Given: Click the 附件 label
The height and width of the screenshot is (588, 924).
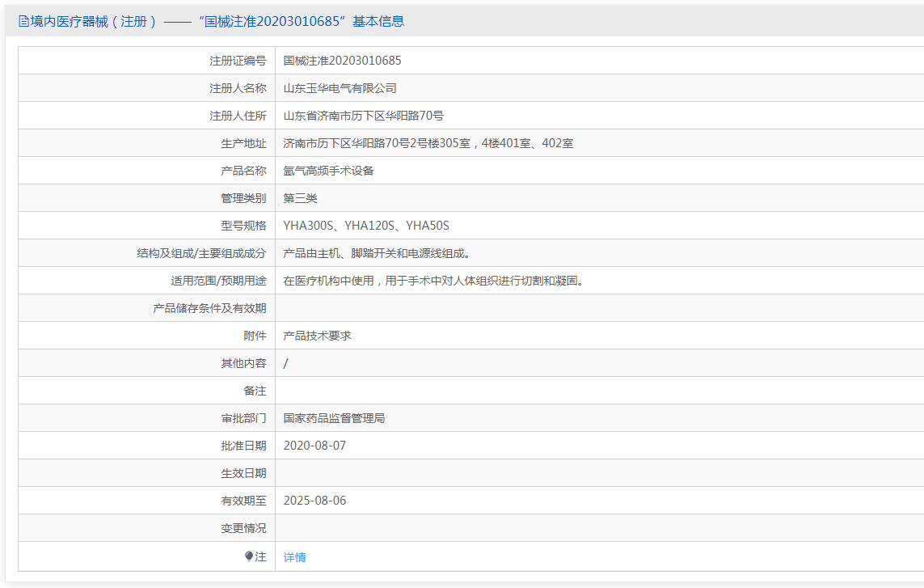Looking at the screenshot, I should tap(255, 336).
